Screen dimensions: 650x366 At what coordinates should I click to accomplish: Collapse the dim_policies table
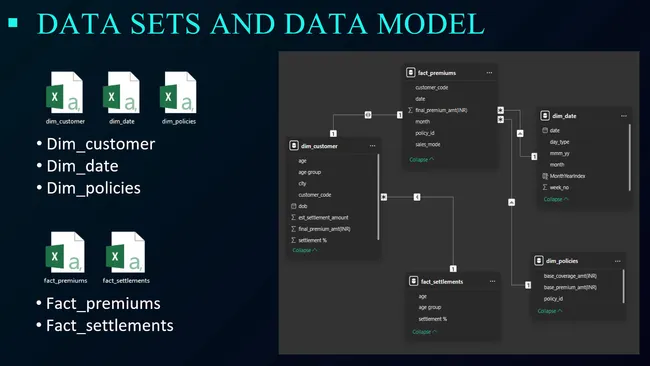pyautogui.click(x=550, y=311)
